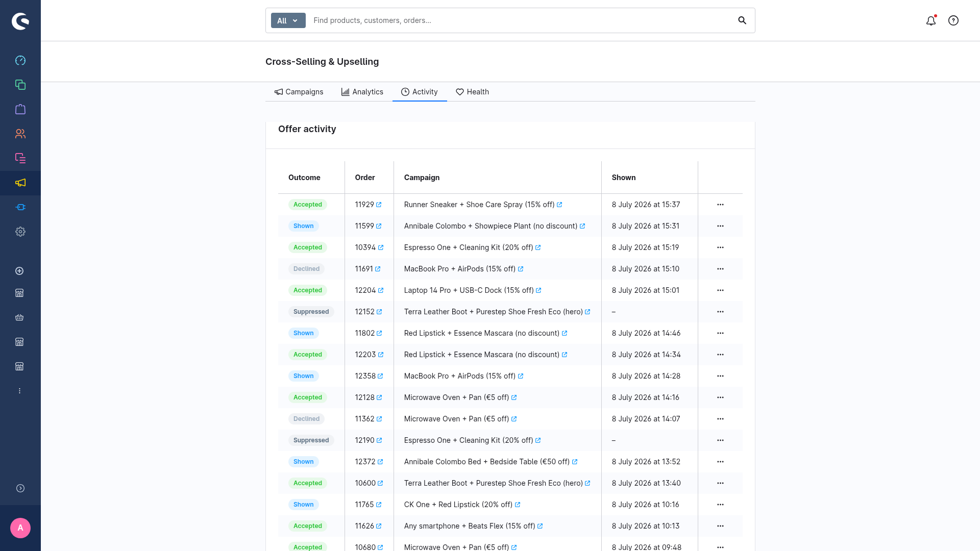
Task: Click the add sales channel plus icon
Action: pos(19,271)
